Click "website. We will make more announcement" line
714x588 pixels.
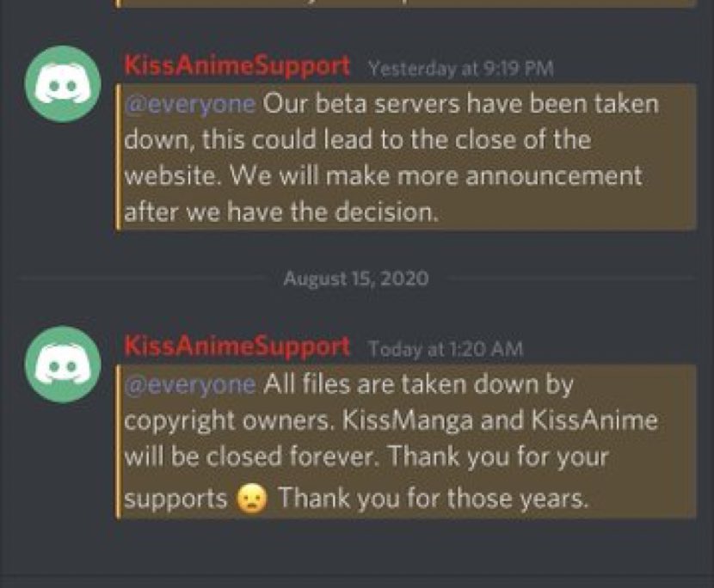[x=383, y=176]
